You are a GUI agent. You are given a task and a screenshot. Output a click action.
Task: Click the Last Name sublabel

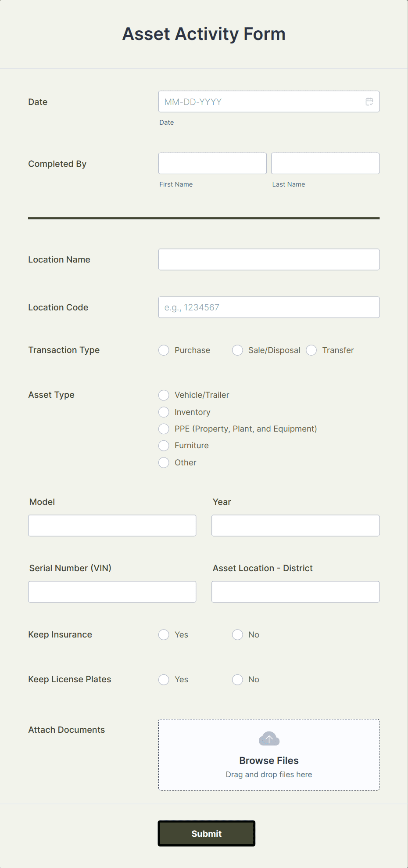coord(289,184)
